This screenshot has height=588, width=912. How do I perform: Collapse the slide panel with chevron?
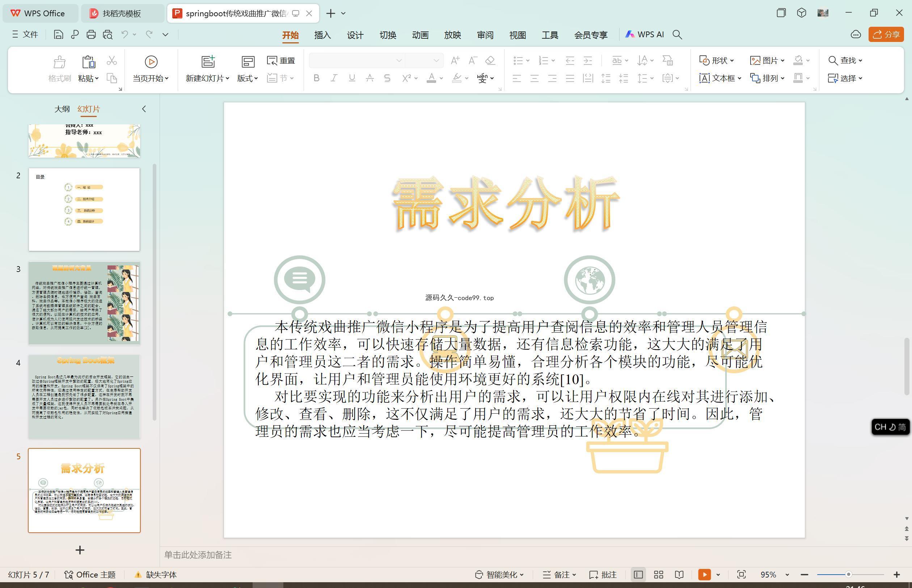coord(144,109)
